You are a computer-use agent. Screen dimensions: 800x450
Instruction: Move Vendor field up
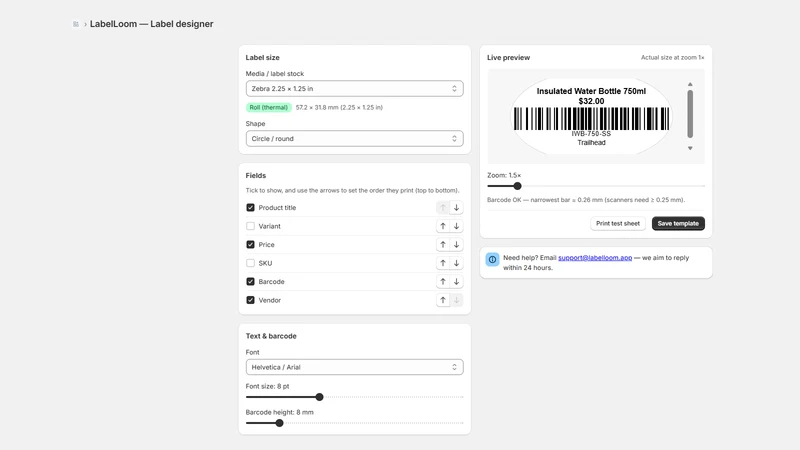pyautogui.click(x=443, y=300)
